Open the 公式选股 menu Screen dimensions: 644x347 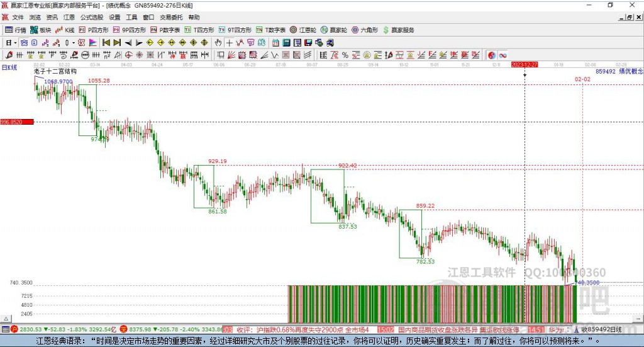(91, 18)
